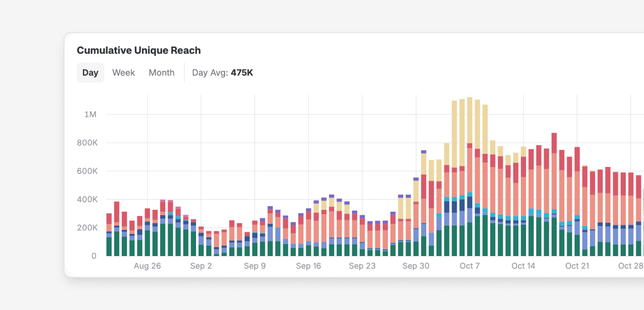Click the 800K y-axis label
The height and width of the screenshot is (310, 644).
point(87,143)
